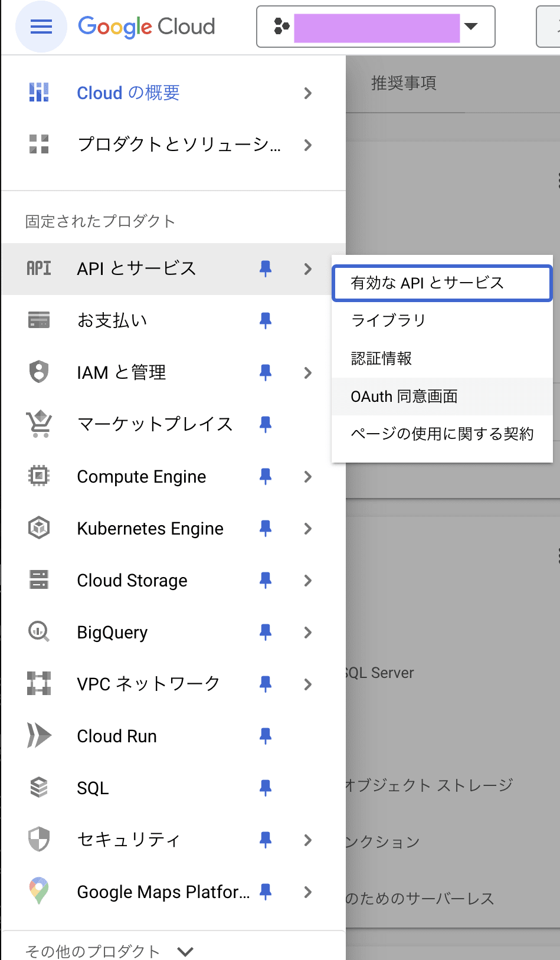Click the プロダクトとソリューション grid icon

tap(39, 145)
